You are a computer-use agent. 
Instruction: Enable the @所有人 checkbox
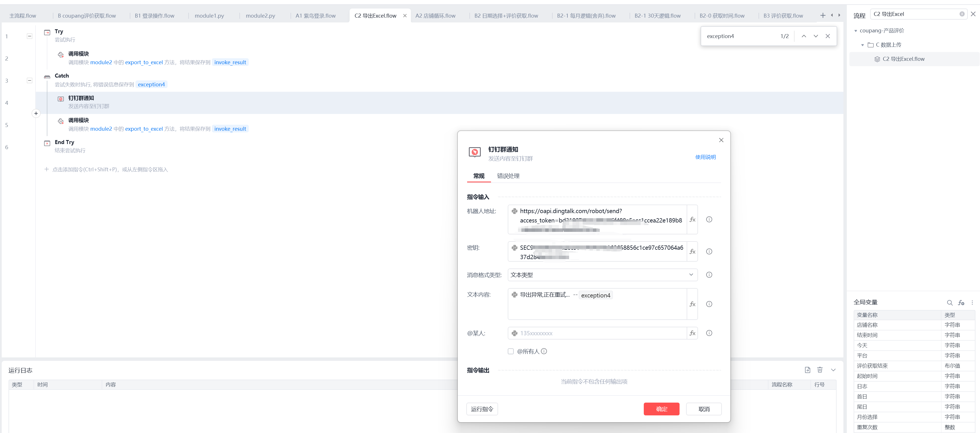(x=511, y=351)
